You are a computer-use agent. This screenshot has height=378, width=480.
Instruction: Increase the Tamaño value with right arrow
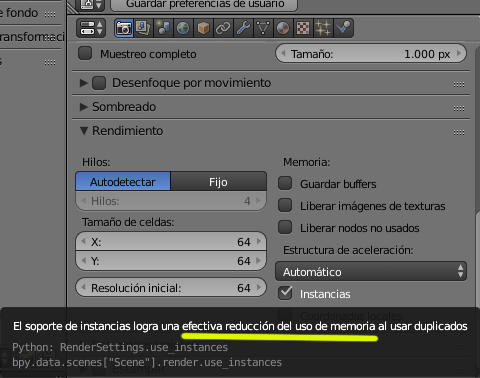459,53
